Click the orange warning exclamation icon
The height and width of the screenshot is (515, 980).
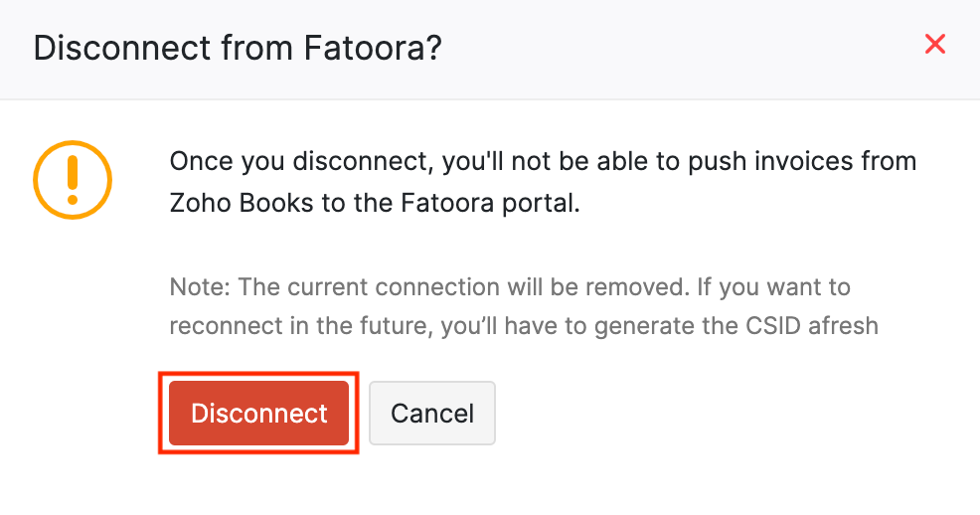[73, 180]
